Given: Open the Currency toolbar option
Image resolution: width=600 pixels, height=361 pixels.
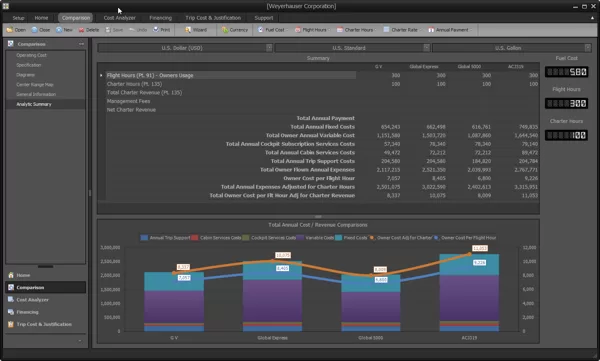Looking at the screenshot, I should tap(235, 30).
